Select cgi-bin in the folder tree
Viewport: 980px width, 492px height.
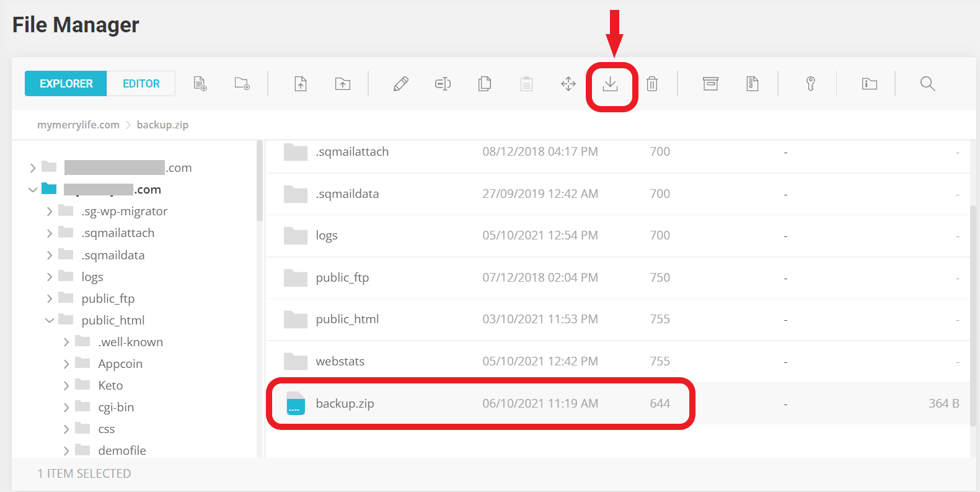[116, 407]
